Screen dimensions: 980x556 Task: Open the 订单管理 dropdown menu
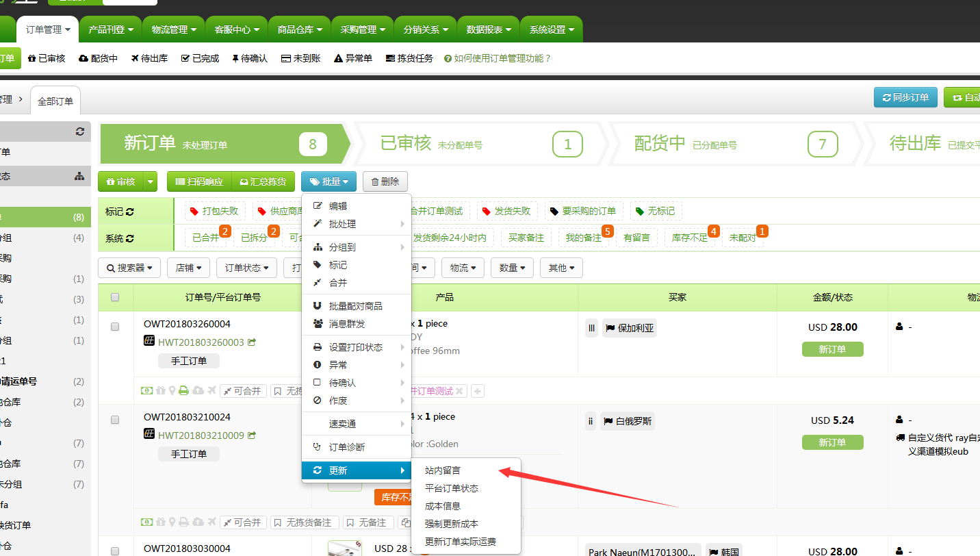[x=48, y=29]
